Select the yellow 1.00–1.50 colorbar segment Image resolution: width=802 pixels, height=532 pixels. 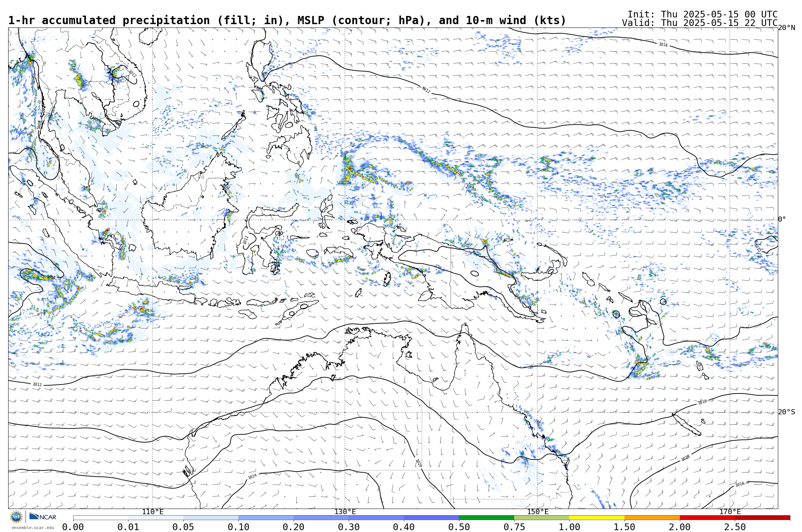(597, 518)
